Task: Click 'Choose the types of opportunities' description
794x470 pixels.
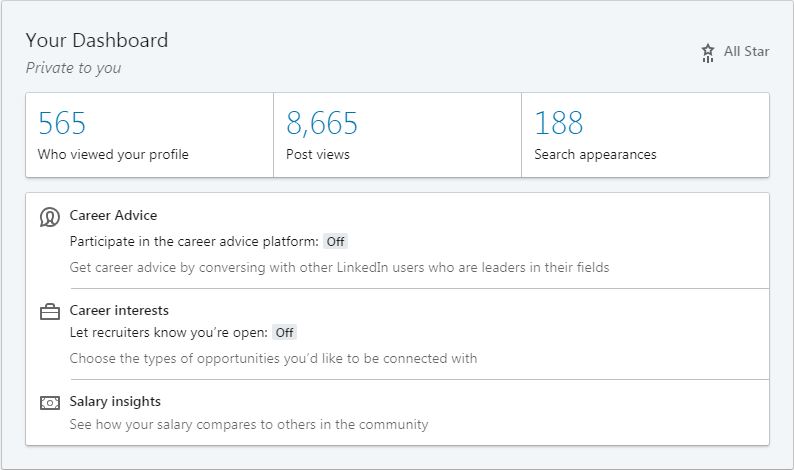Action: 273,359
